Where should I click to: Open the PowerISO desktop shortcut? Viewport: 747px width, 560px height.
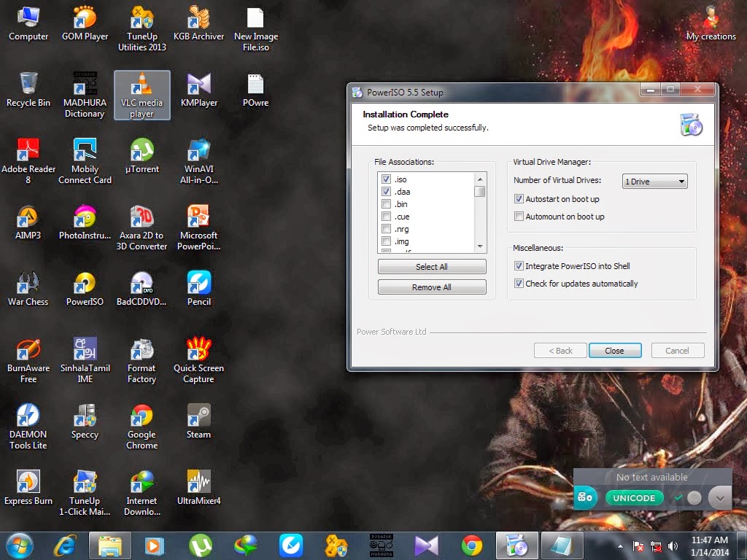[x=85, y=289]
